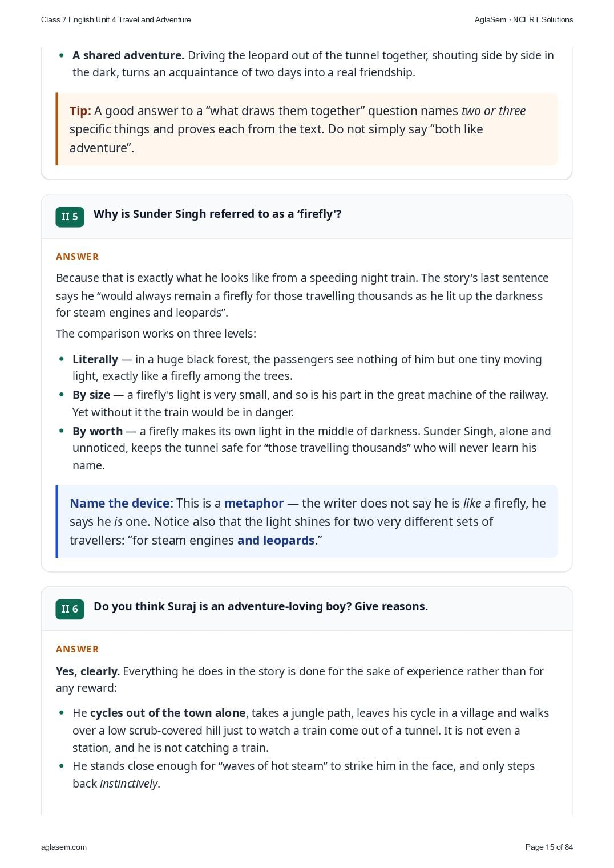Open the aglasem.com footer link

pos(64,847)
